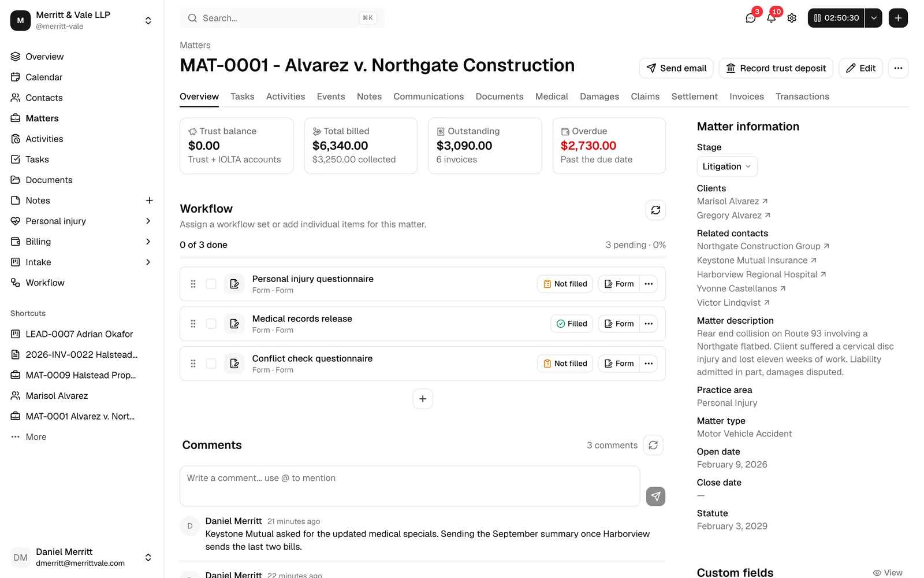The width and height of the screenshot is (924, 578).
Task: Open the Stage dropdown showing Litigation
Action: click(x=727, y=166)
